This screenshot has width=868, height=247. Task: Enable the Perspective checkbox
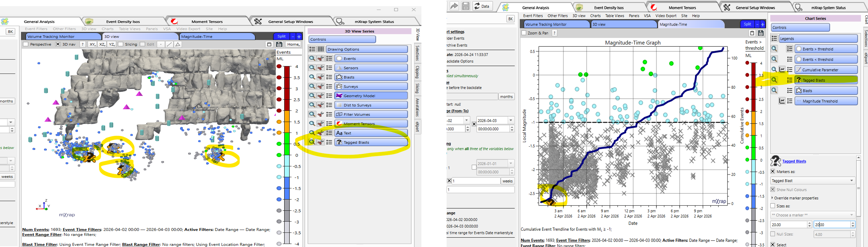point(26,44)
